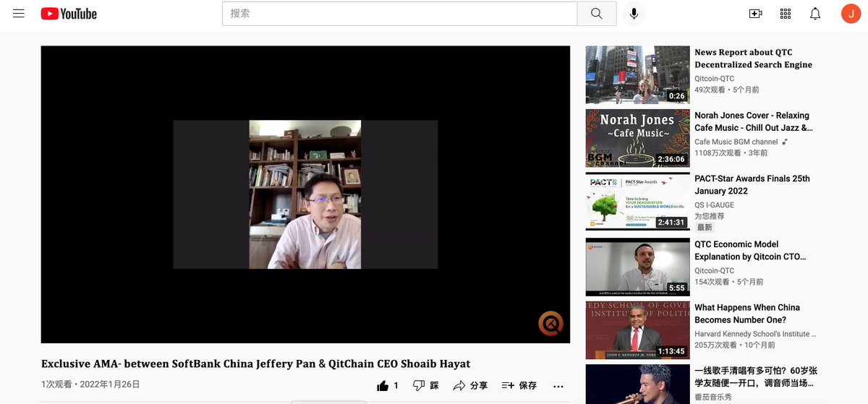Click 205万次观看 view count text
868x404 pixels.
pyautogui.click(x=715, y=345)
